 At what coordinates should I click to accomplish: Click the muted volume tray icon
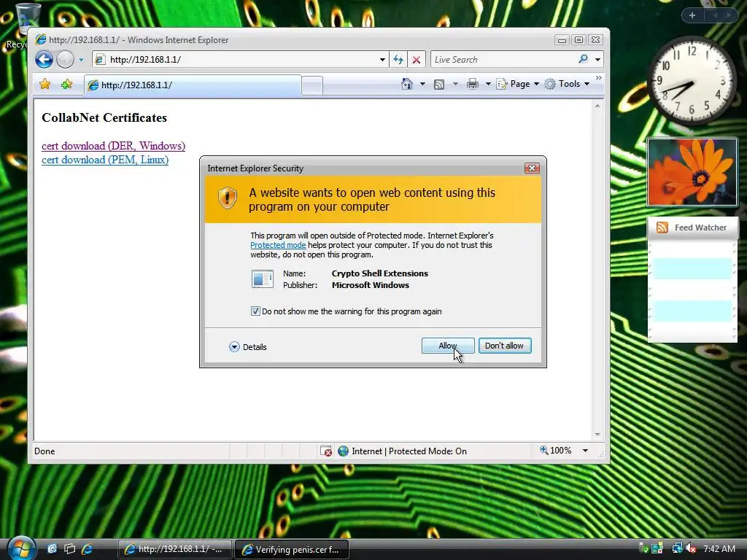pyautogui.click(x=692, y=548)
